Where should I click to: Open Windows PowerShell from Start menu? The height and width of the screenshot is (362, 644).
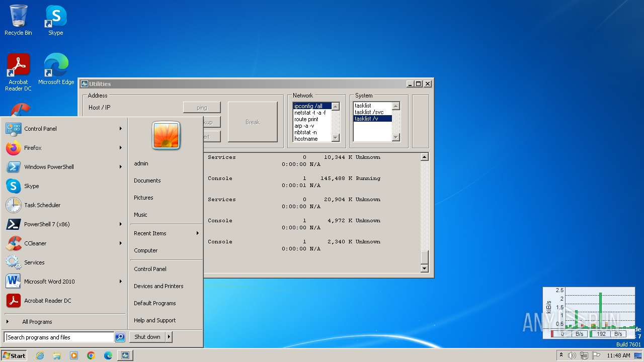(x=64, y=167)
